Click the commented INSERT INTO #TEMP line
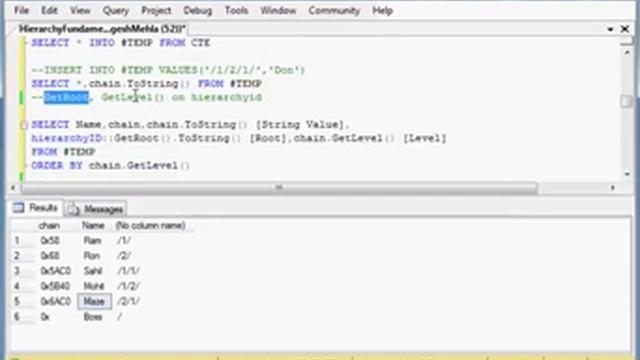Viewport: 640px width, 360px height. pyautogui.click(x=168, y=70)
